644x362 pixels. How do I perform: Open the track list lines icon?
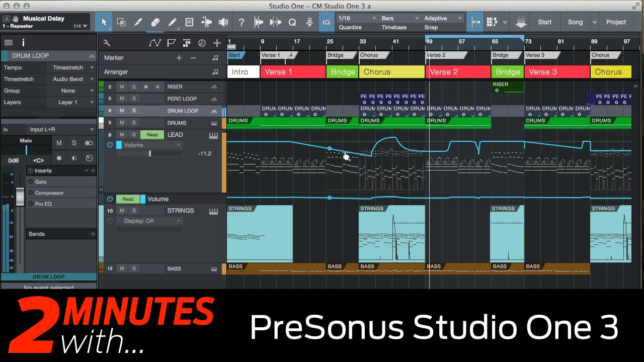coord(9,43)
